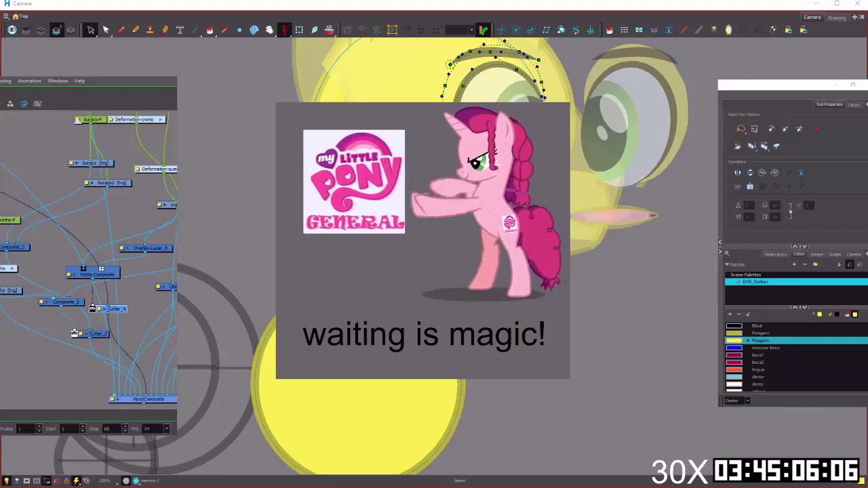Toggle checkmark beside DHX_Stallion palette
868x488 pixels.
[x=738, y=282]
